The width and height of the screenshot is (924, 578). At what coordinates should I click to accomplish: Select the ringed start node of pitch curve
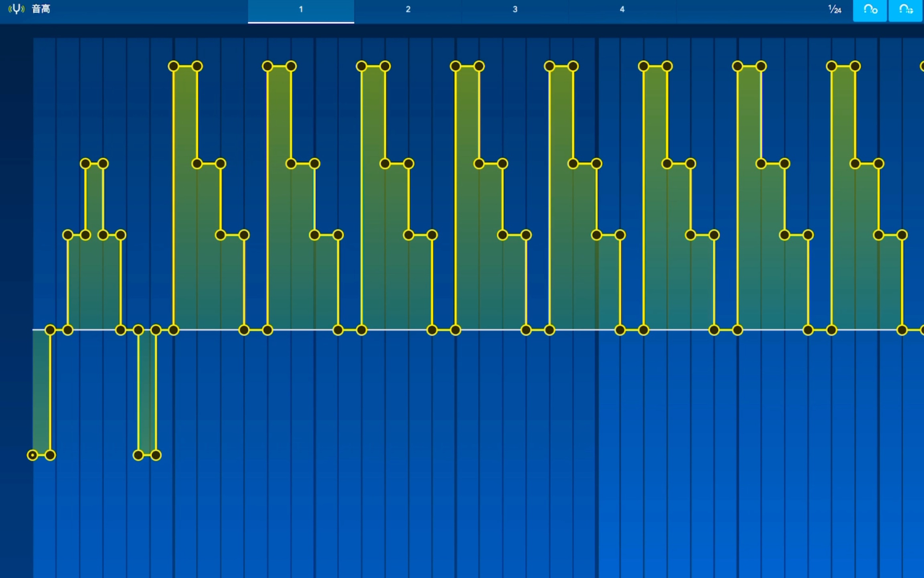(32, 455)
